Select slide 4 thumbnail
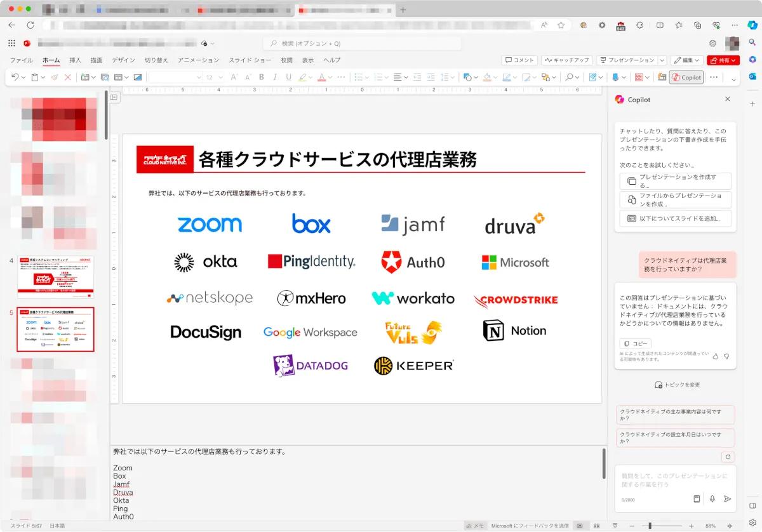 pyautogui.click(x=55, y=277)
